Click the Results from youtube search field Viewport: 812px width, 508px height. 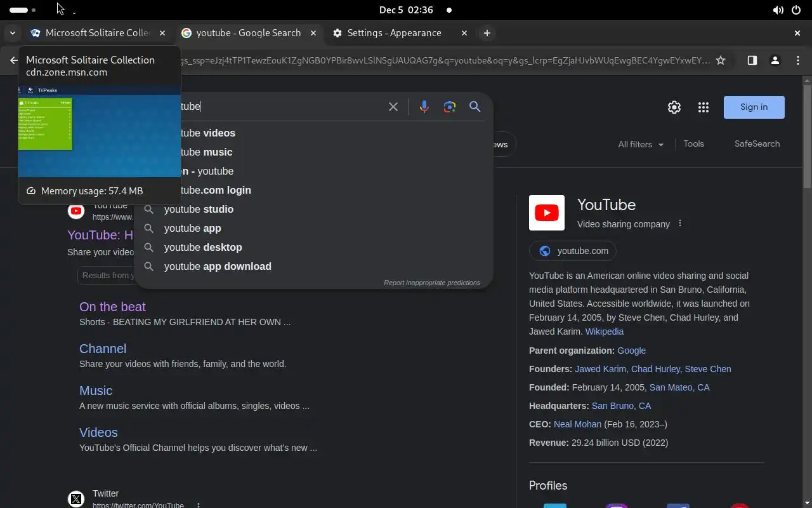click(x=105, y=276)
